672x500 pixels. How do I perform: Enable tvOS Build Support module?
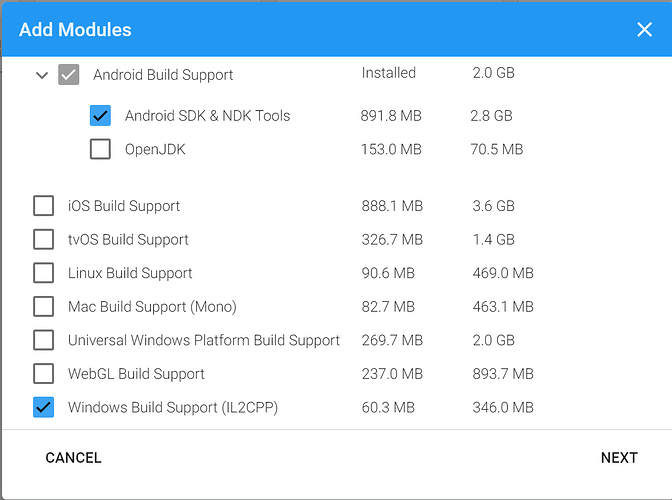point(44,240)
